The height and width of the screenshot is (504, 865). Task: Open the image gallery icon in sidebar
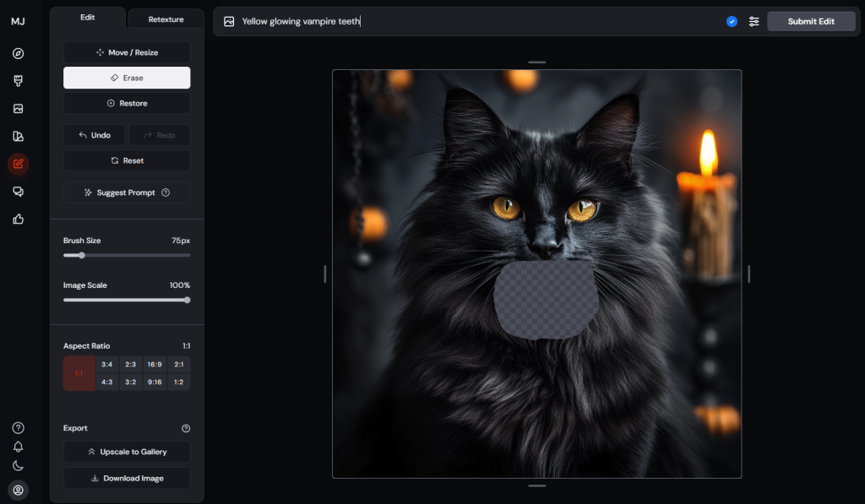pos(18,109)
